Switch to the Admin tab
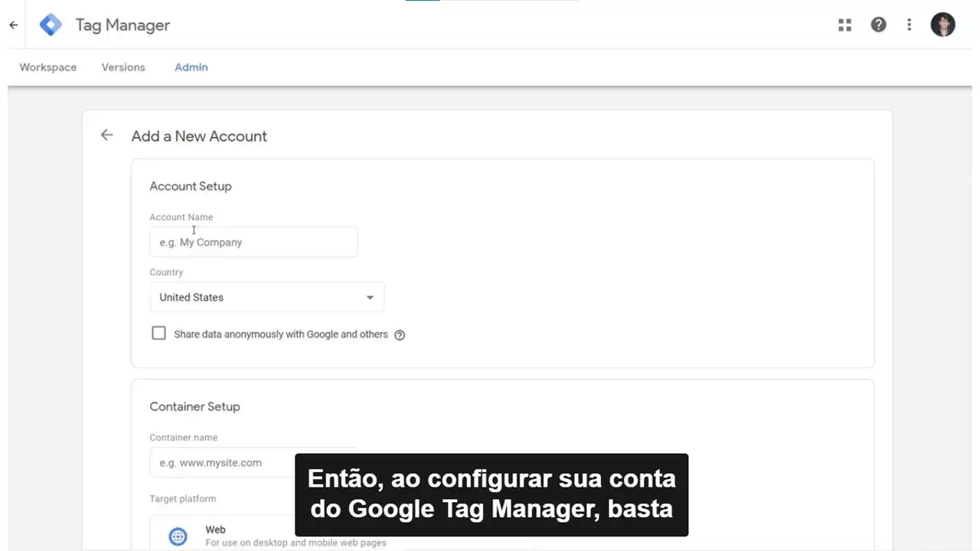 pyautogui.click(x=191, y=67)
